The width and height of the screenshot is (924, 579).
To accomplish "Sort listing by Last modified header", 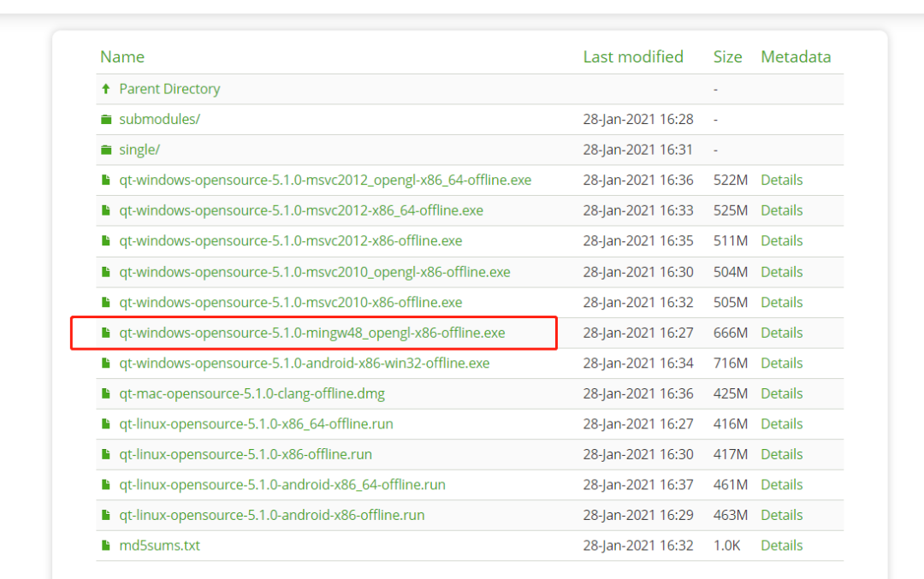I will coord(633,56).
